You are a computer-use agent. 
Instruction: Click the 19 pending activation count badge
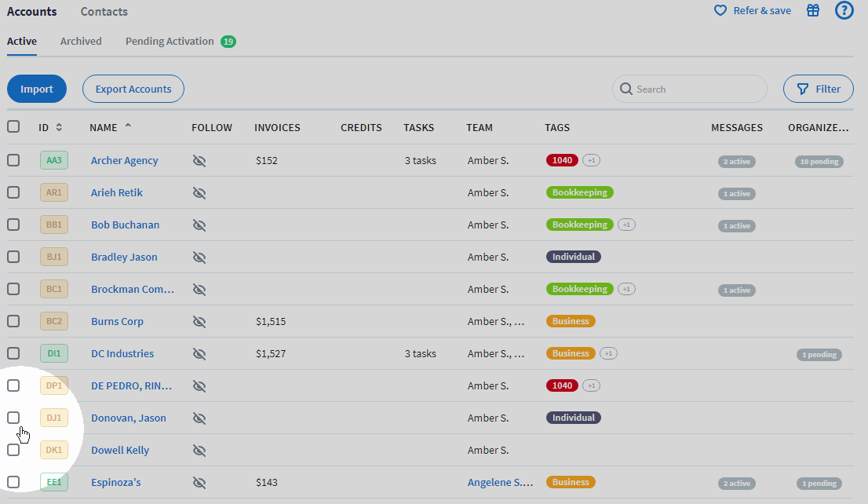coord(228,42)
